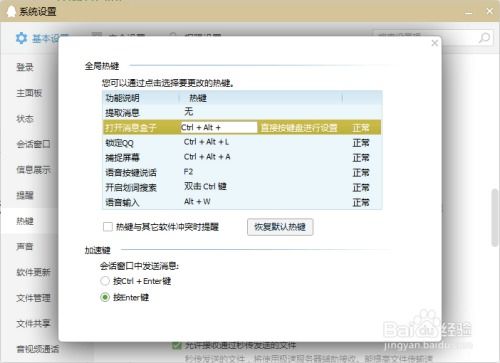Open 文件管理 section in sidebar
The image size is (500, 363).
(x=34, y=298)
